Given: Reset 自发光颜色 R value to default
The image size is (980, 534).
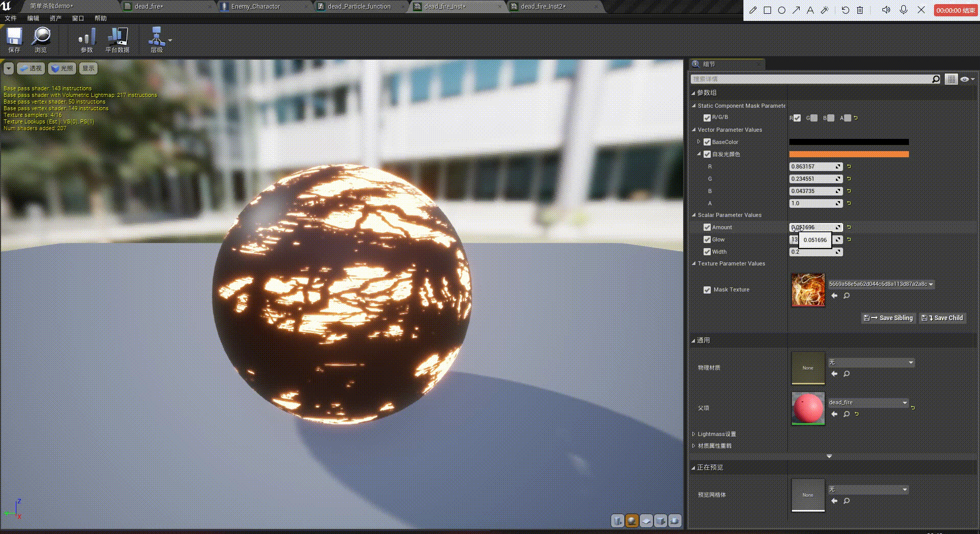Looking at the screenshot, I should 849,166.
